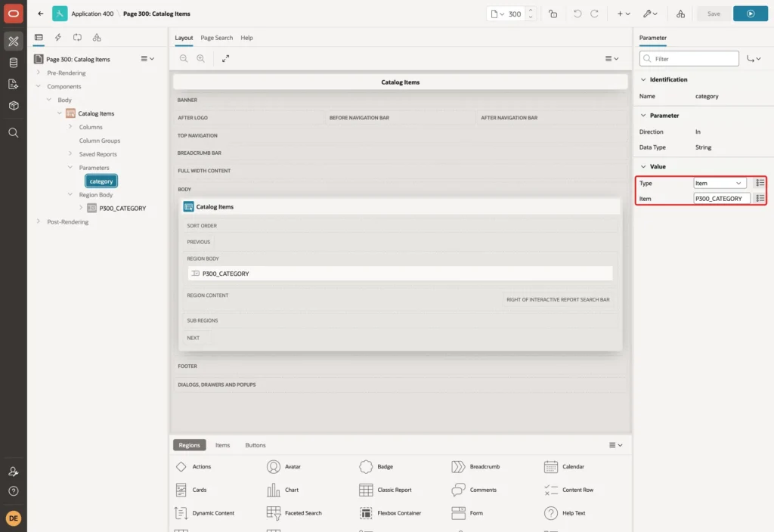Go back using the arrow icon
The height and width of the screenshot is (532, 774).
(x=41, y=14)
